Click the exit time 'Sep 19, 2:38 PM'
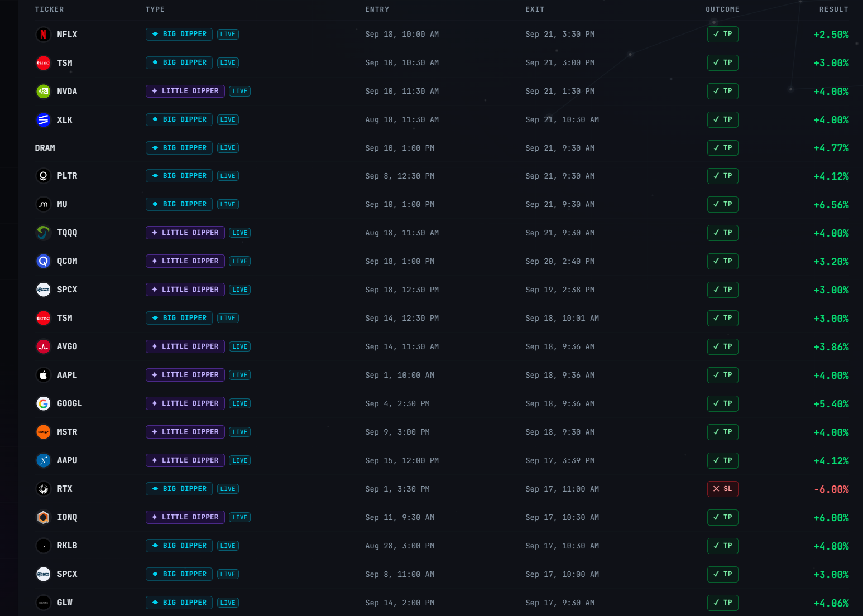Viewport: 863px width, 616px height. 560,290
